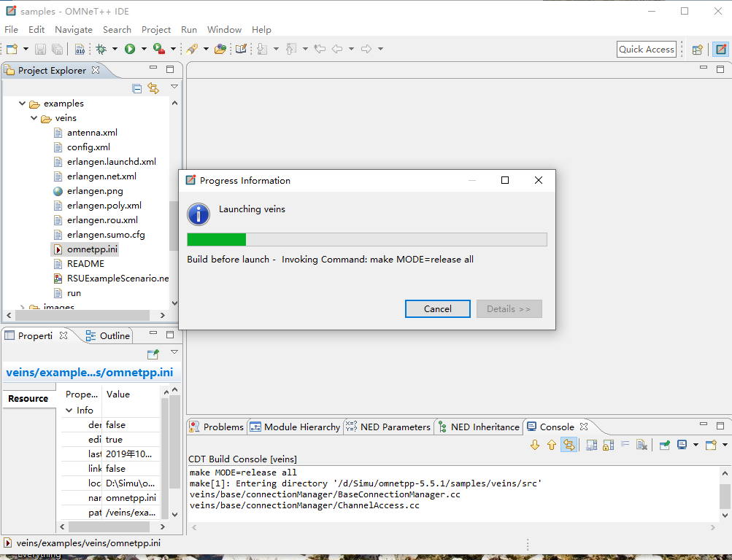Click the Save toolbar icon
The width and height of the screenshot is (732, 560).
tap(41, 49)
